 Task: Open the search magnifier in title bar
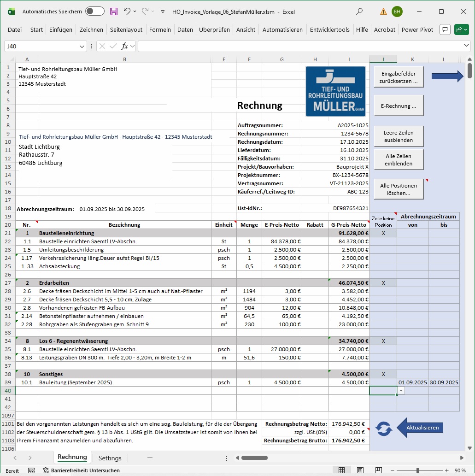pyautogui.click(x=359, y=12)
